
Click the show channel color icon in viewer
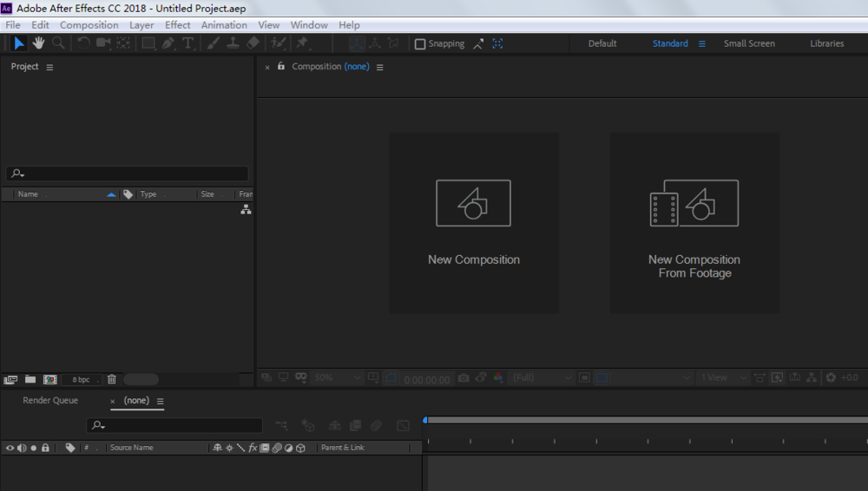498,377
